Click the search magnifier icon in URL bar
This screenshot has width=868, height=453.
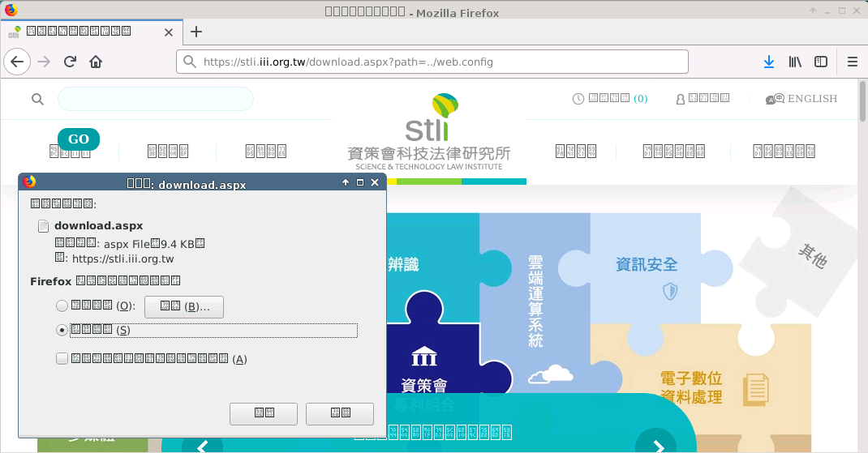(189, 62)
